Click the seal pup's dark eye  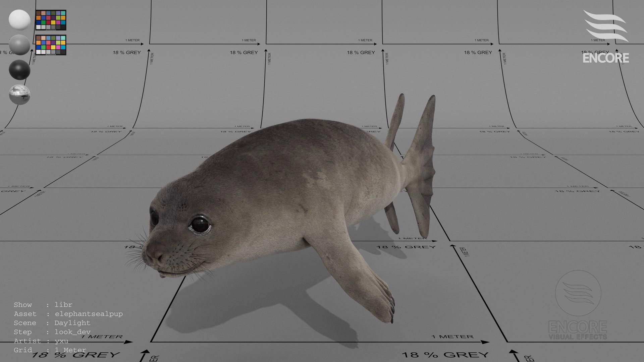(200, 225)
